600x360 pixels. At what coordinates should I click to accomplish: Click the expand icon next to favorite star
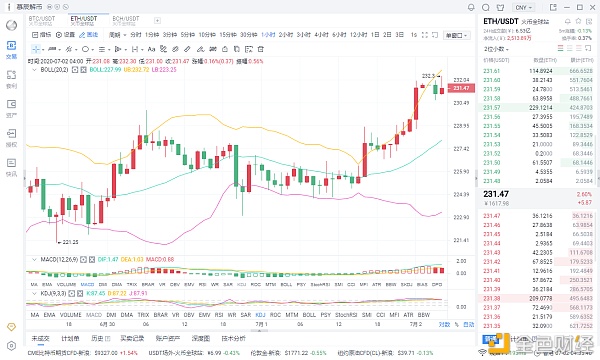click(588, 21)
